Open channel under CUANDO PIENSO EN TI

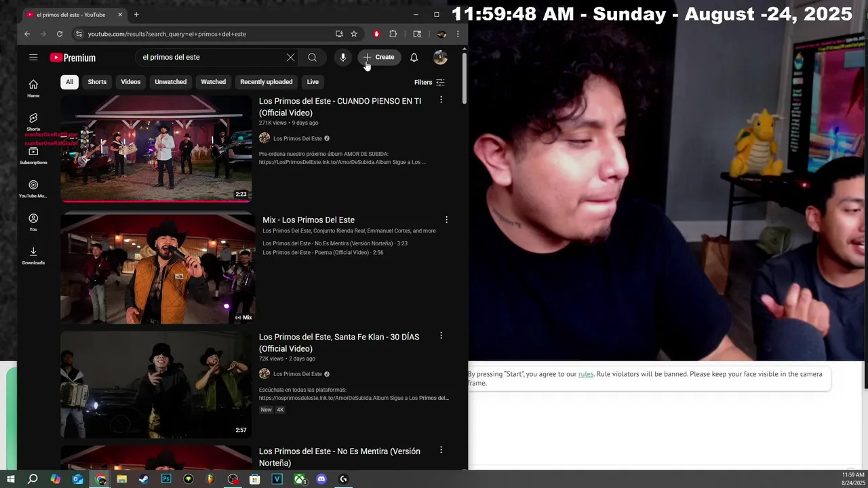point(298,138)
